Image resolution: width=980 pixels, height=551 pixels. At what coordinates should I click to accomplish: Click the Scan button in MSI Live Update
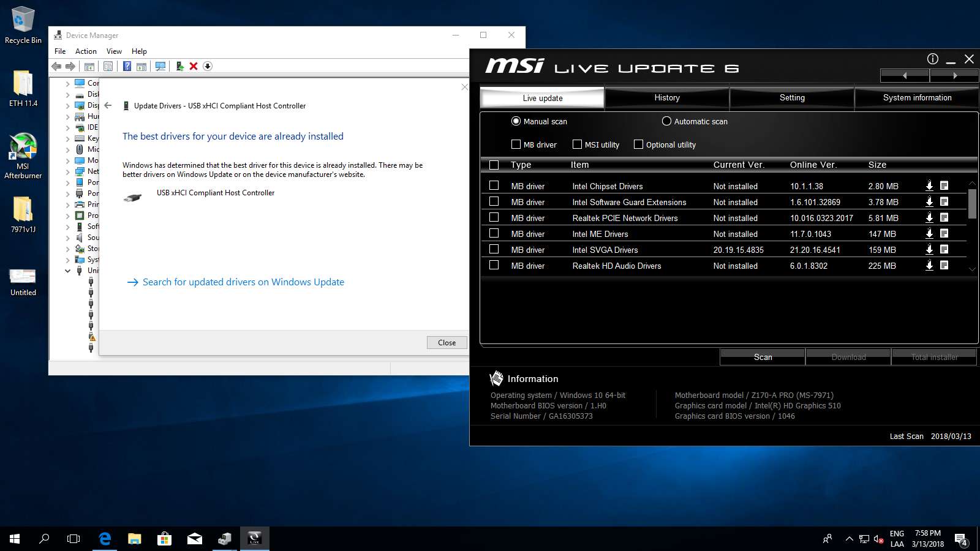[763, 357]
